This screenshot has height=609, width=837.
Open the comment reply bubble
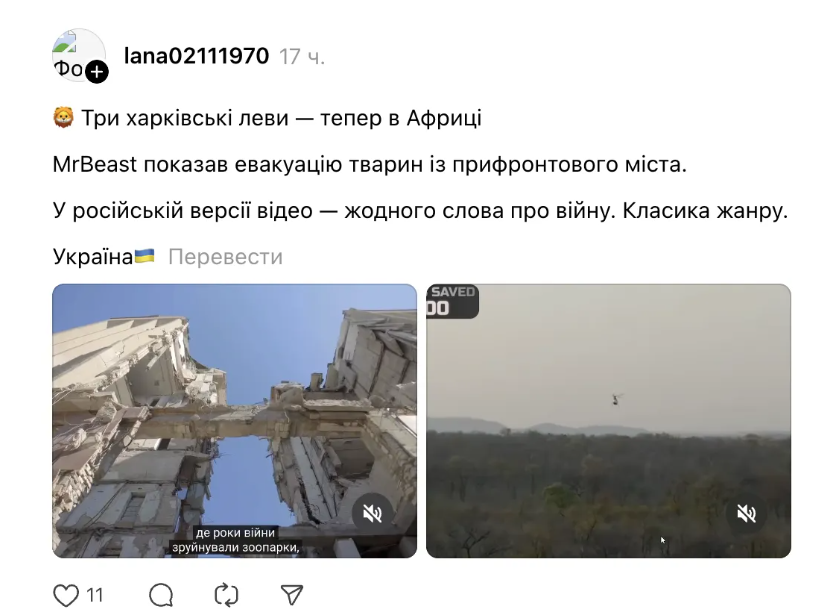(x=161, y=595)
